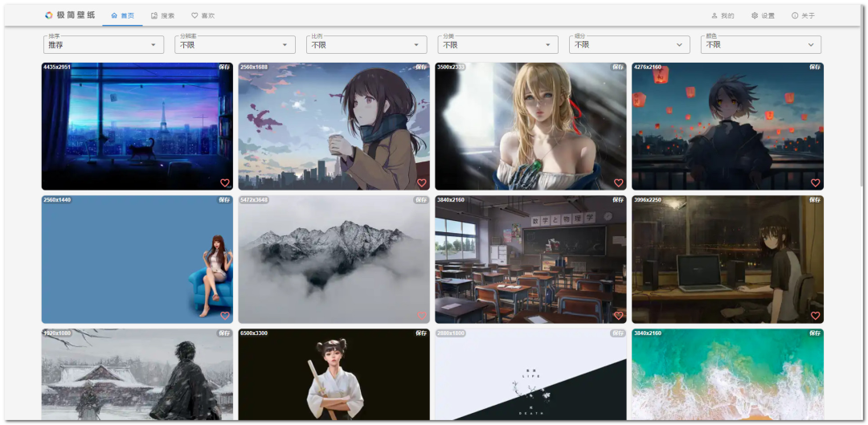Click the 4435x2951 resolution label
The width and height of the screenshot is (868, 425).
pyautogui.click(x=57, y=67)
